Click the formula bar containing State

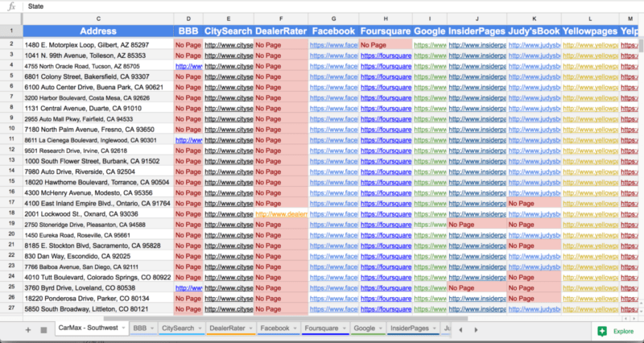tap(332, 6)
